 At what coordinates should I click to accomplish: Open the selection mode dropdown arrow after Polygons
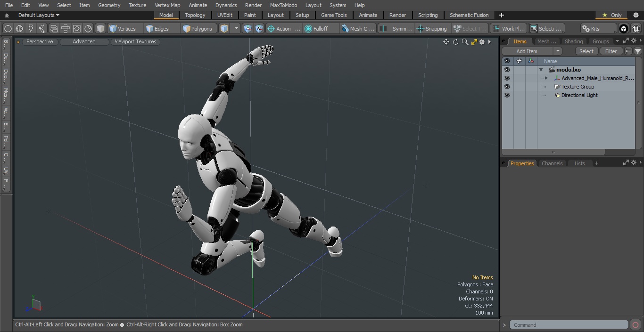[x=236, y=29]
